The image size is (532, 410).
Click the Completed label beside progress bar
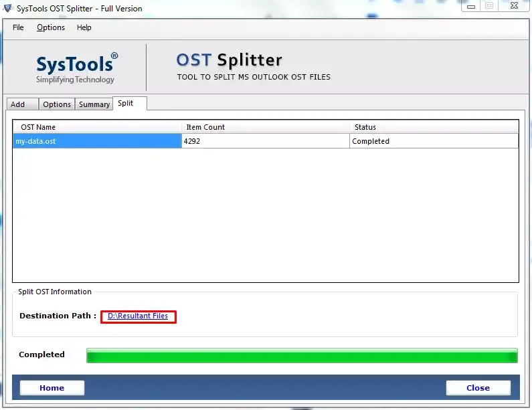pyautogui.click(x=41, y=354)
